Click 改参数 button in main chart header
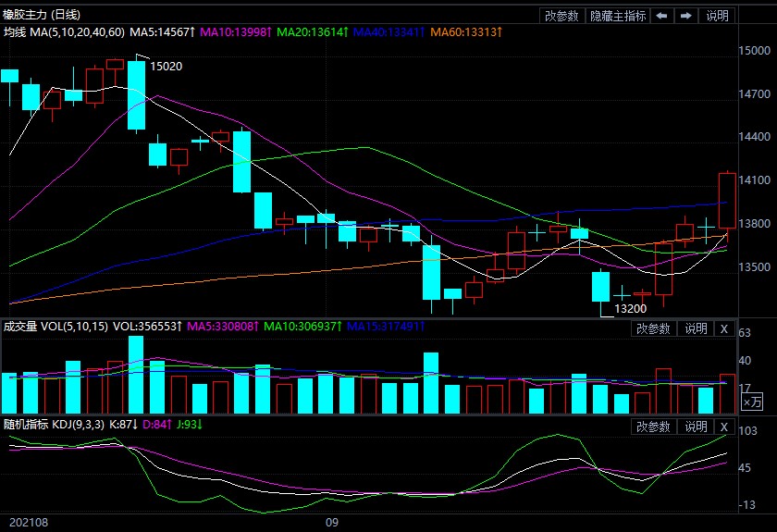The image size is (777, 532). [562, 16]
